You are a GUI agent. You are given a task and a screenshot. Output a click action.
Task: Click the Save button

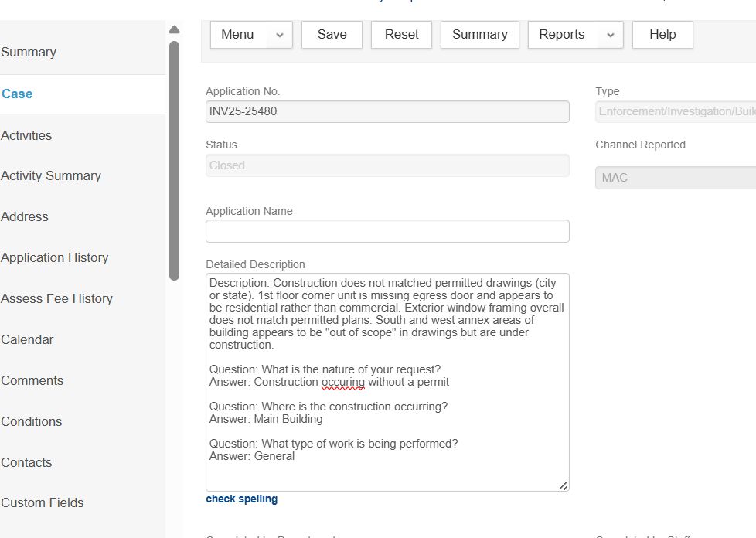(332, 35)
